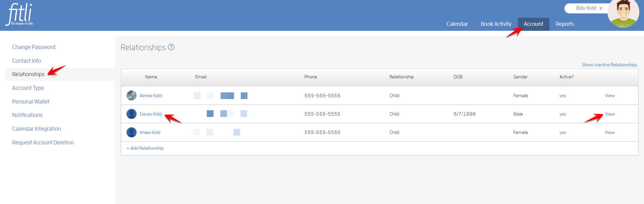Image resolution: width=644 pixels, height=204 pixels.
Task: Open Contact Info in the sidebar
Action: pos(27,61)
